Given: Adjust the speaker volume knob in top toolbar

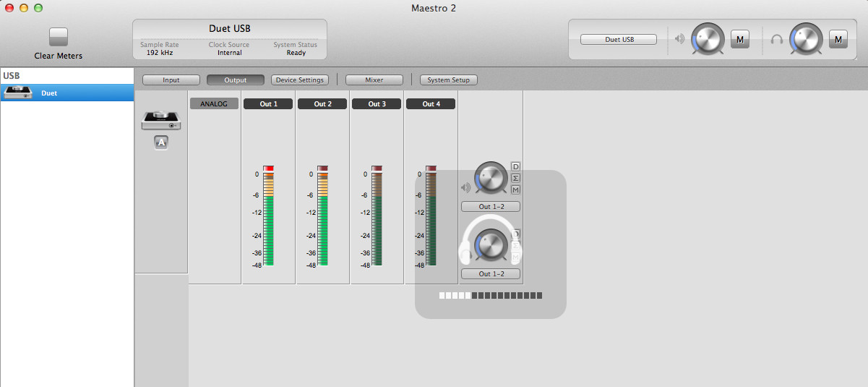Looking at the screenshot, I should point(708,39).
